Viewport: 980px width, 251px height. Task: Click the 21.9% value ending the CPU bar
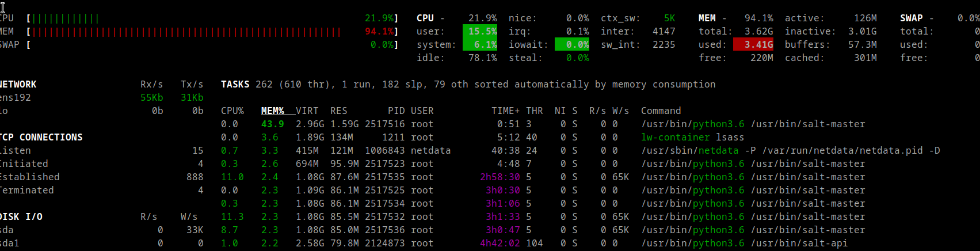coord(379,18)
